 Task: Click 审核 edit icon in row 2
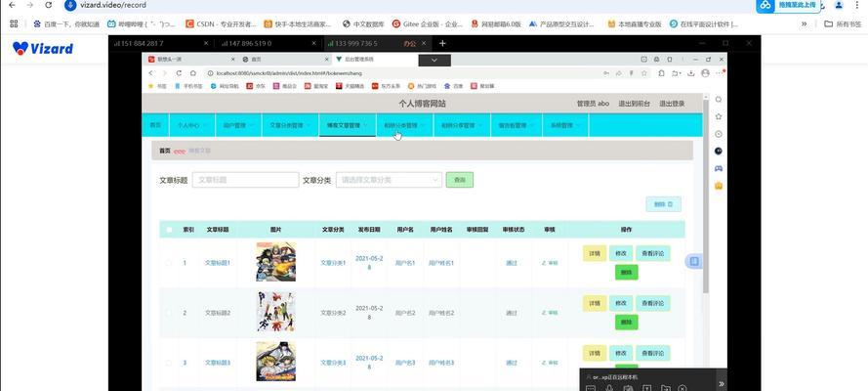click(x=549, y=313)
